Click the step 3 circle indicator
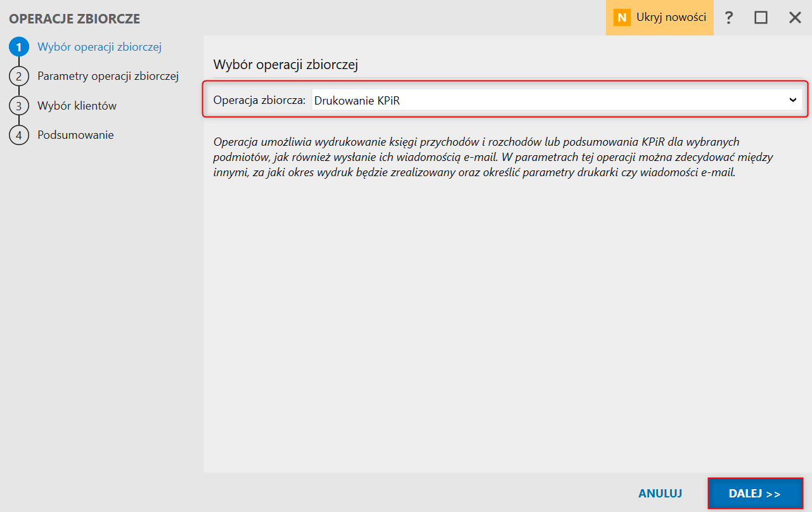The height and width of the screenshot is (512, 812). [19, 106]
